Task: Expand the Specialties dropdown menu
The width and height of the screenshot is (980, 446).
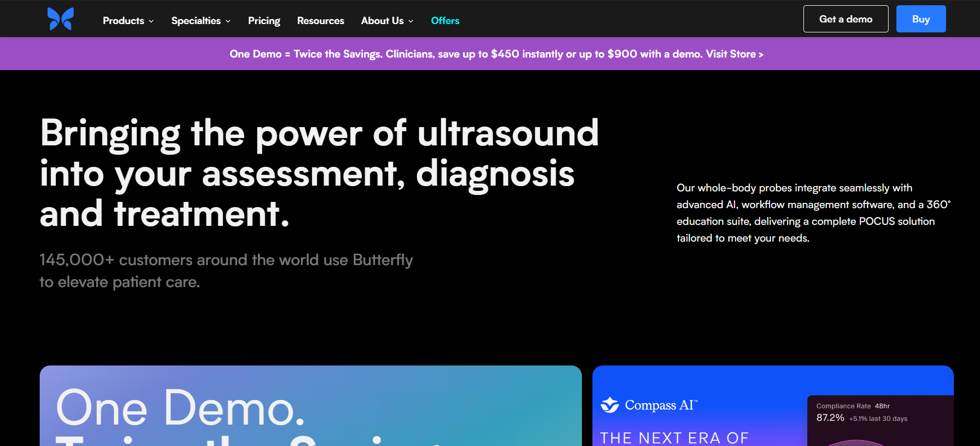Action: point(201,20)
